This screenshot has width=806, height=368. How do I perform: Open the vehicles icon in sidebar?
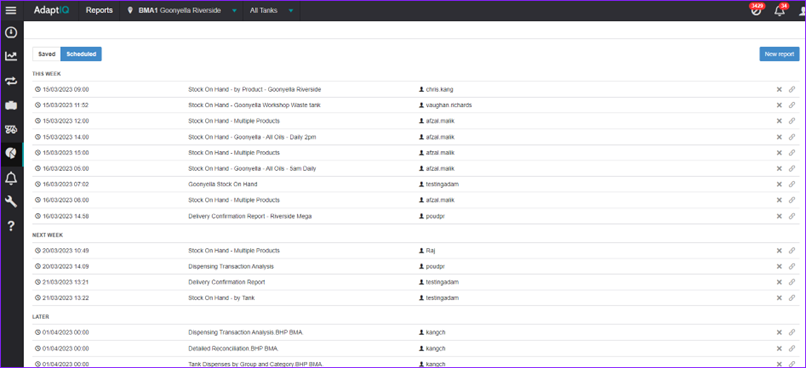pyautogui.click(x=11, y=129)
